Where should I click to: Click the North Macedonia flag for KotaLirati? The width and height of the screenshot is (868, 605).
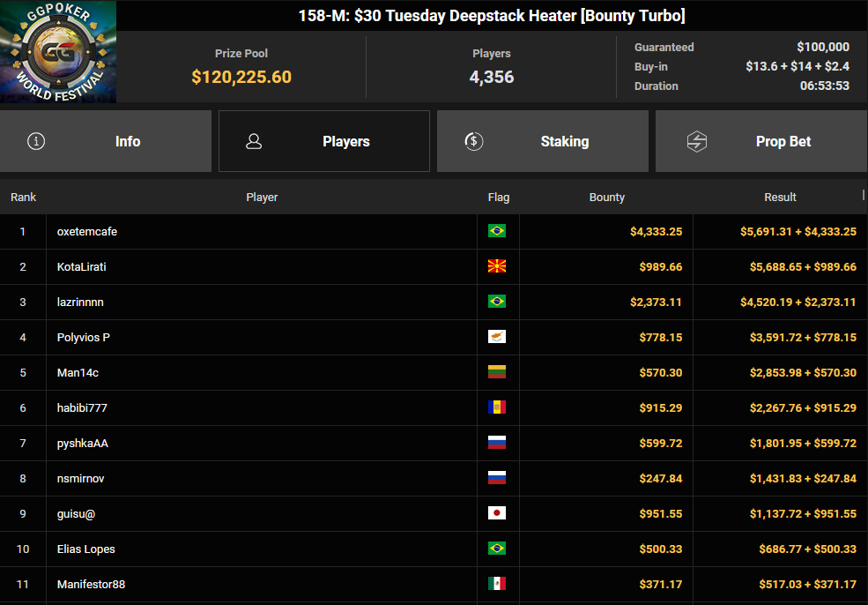[x=497, y=266]
